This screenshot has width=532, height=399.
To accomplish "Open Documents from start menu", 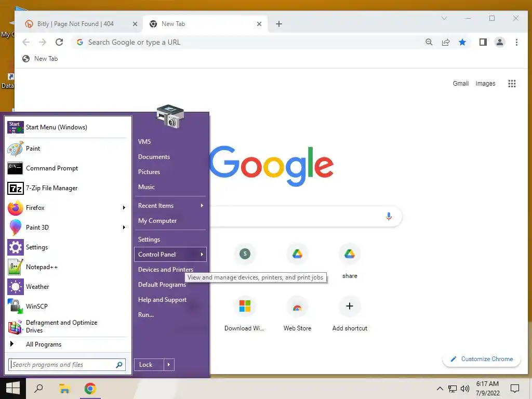I will point(170,157).
